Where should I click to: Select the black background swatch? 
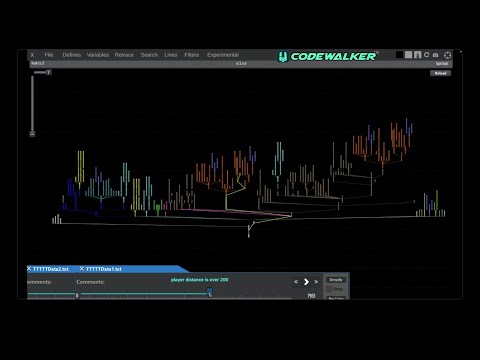tap(399, 55)
